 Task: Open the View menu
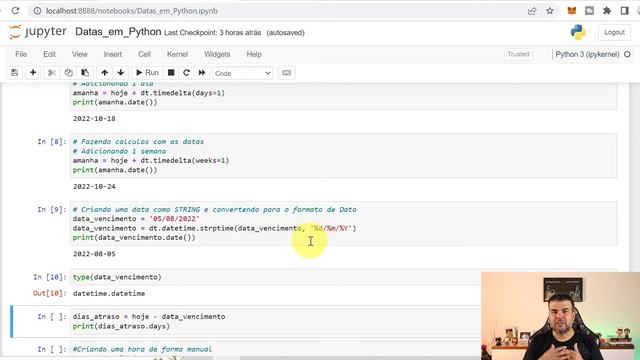[x=80, y=54]
